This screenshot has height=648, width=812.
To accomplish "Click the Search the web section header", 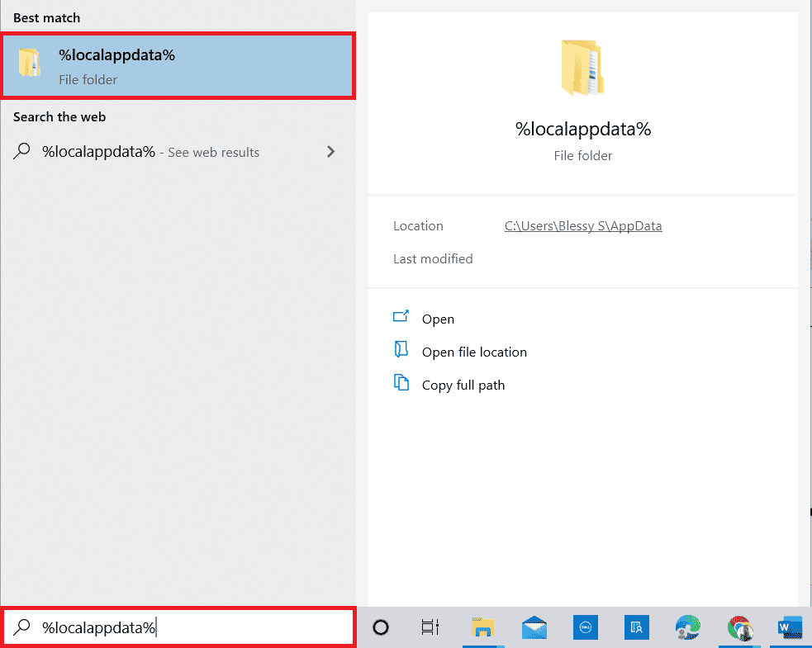I will pyautogui.click(x=59, y=116).
